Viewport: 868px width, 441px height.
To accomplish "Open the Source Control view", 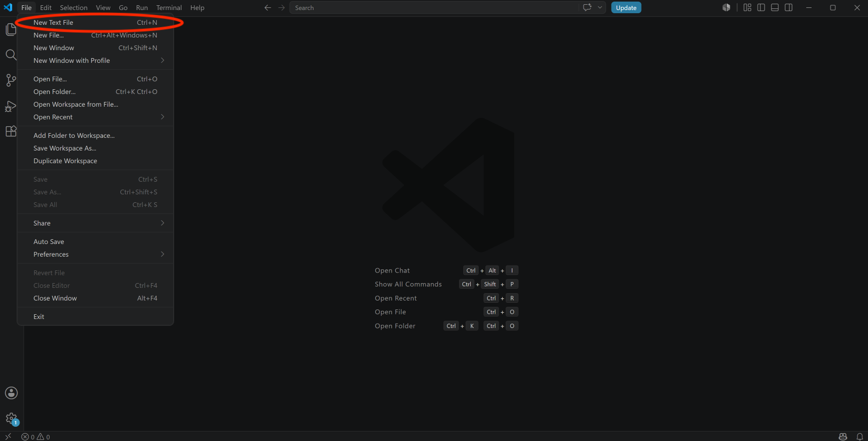I will [11, 80].
